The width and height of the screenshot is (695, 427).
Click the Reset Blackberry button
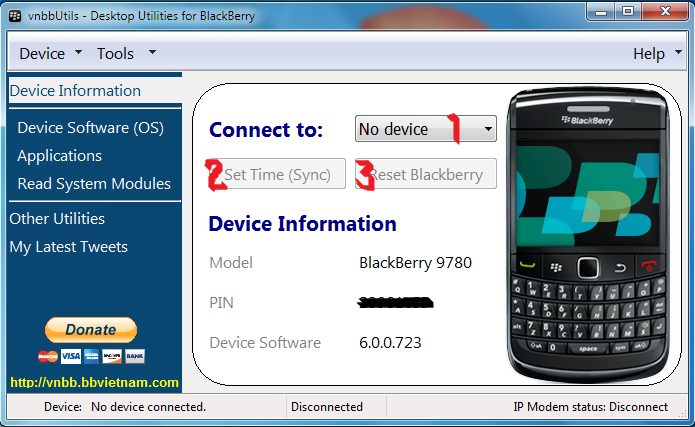pos(426,174)
